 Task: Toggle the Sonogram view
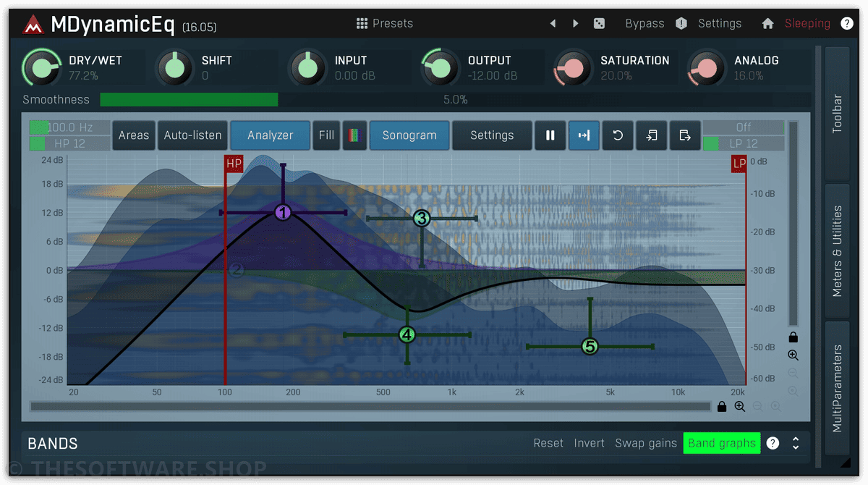(409, 135)
